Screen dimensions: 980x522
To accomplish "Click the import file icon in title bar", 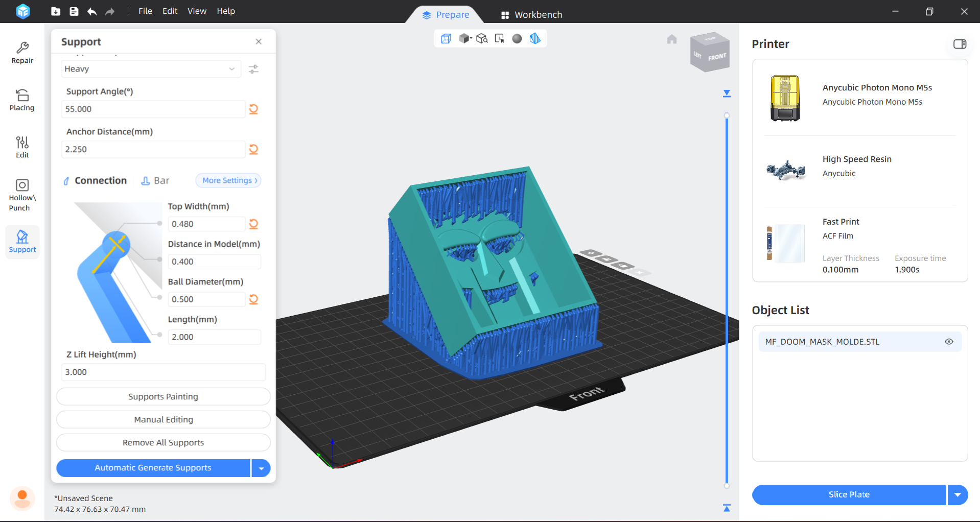I will [56, 11].
